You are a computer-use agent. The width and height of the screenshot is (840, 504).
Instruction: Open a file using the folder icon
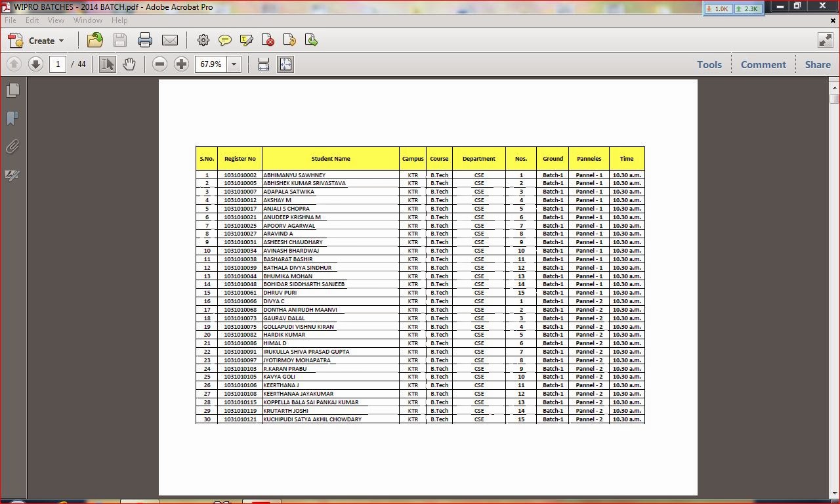[x=95, y=40]
